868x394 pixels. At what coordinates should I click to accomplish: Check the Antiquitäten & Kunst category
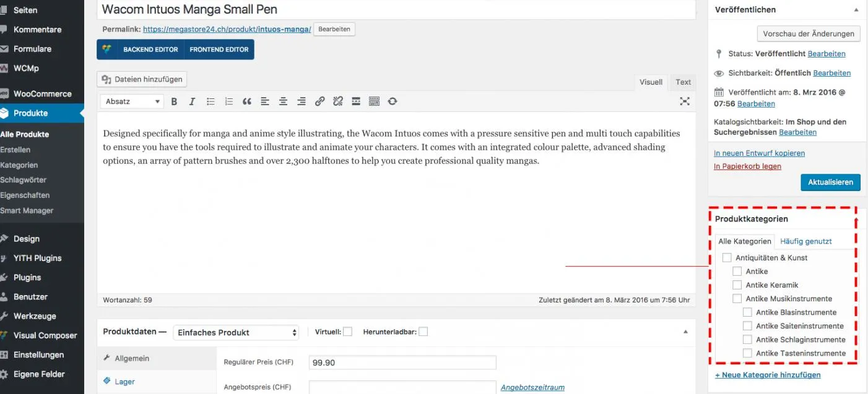tap(727, 258)
